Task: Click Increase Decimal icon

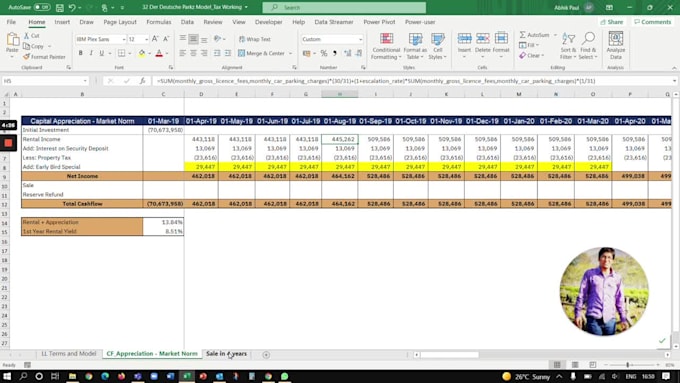Action: (347, 53)
